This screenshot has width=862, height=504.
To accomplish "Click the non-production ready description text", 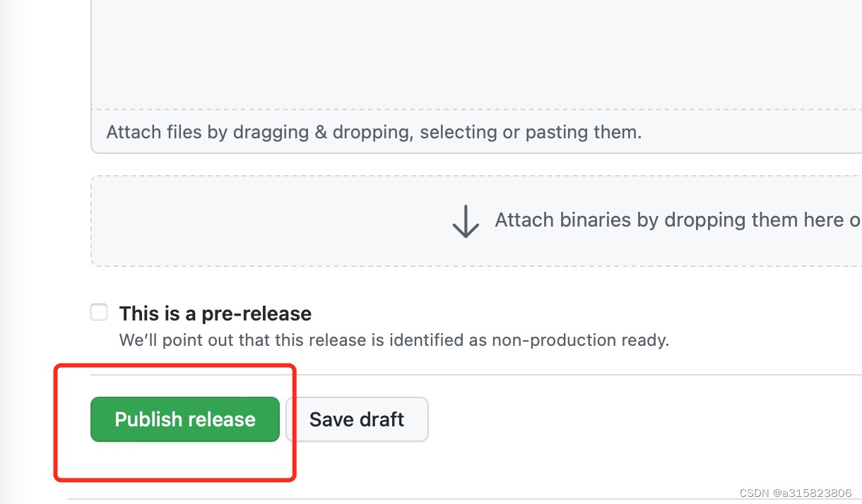I will [x=394, y=340].
